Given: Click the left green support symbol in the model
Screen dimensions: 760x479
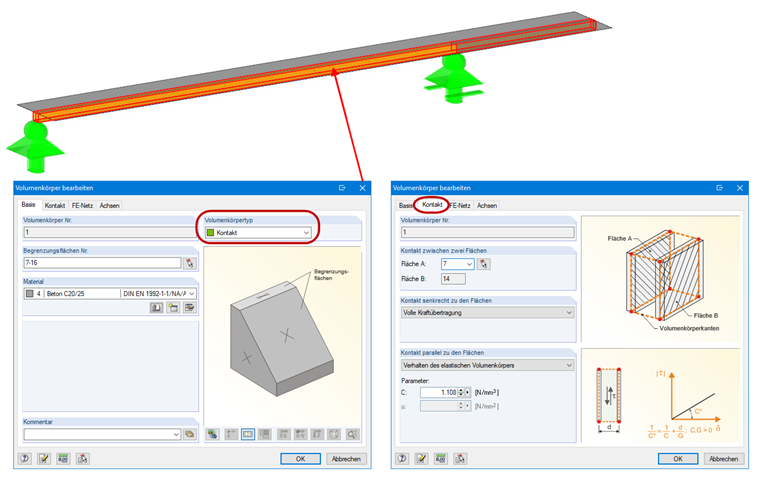Looking at the screenshot, I should tap(35, 146).
